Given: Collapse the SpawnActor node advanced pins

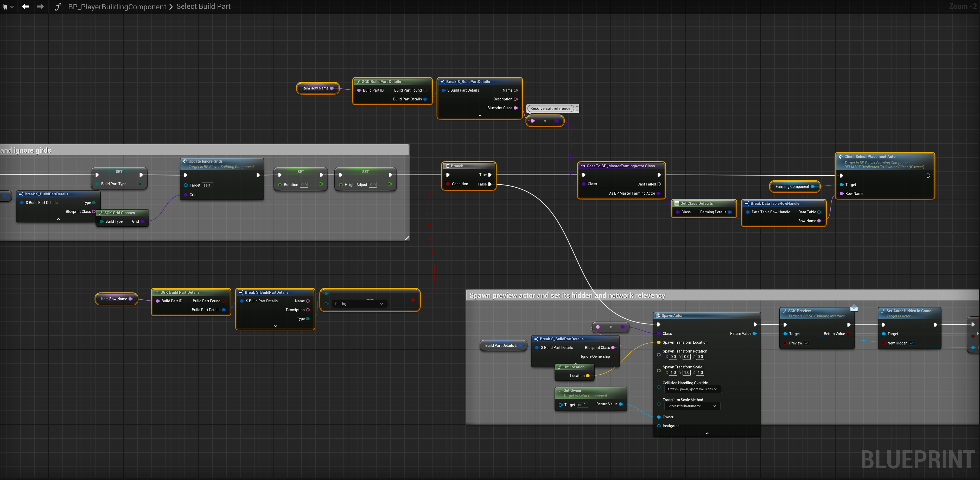Looking at the screenshot, I should pyautogui.click(x=707, y=433).
